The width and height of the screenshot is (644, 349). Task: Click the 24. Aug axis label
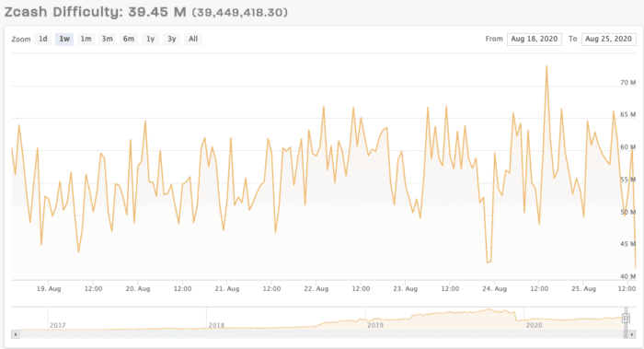pos(495,289)
